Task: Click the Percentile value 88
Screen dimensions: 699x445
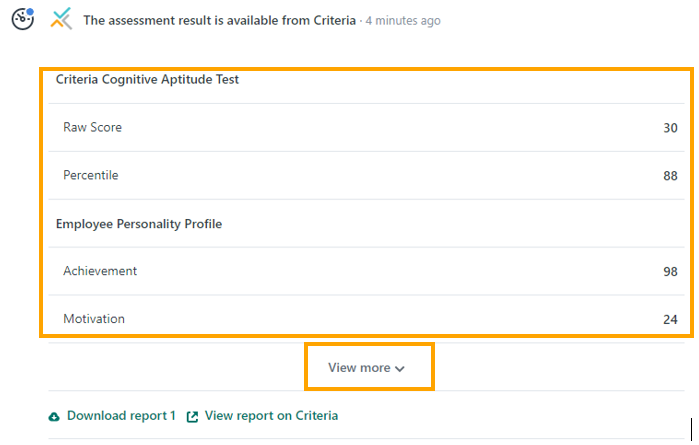Action: [x=670, y=176]
